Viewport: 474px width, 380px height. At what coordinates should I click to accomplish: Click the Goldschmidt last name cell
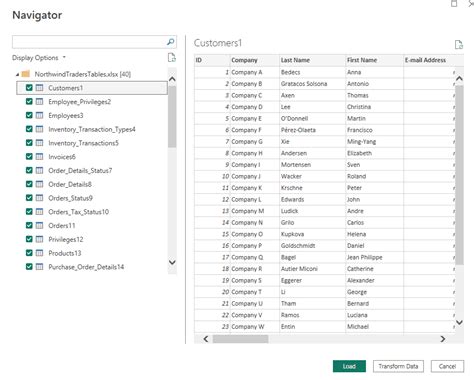312,245
